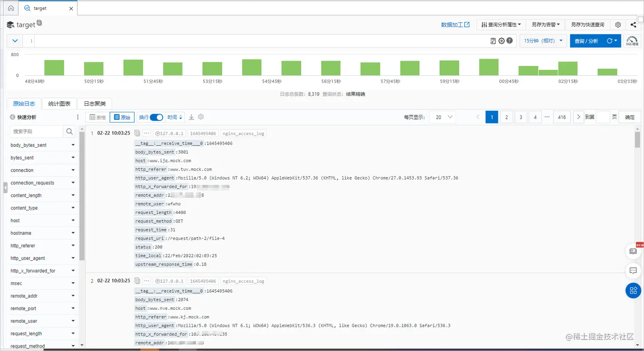Open the 时间 sort control
The width and height of the screenshot is (644, 351).
[x=175, y=117]
